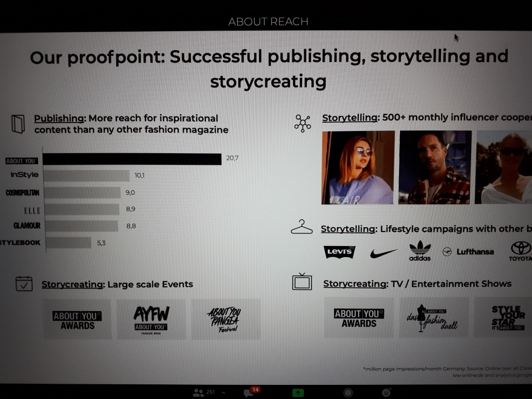Image resolution: width=532 pixels, height=399 pixels.
Task: Click the chart value 9,0
Action: coord(130,192)
